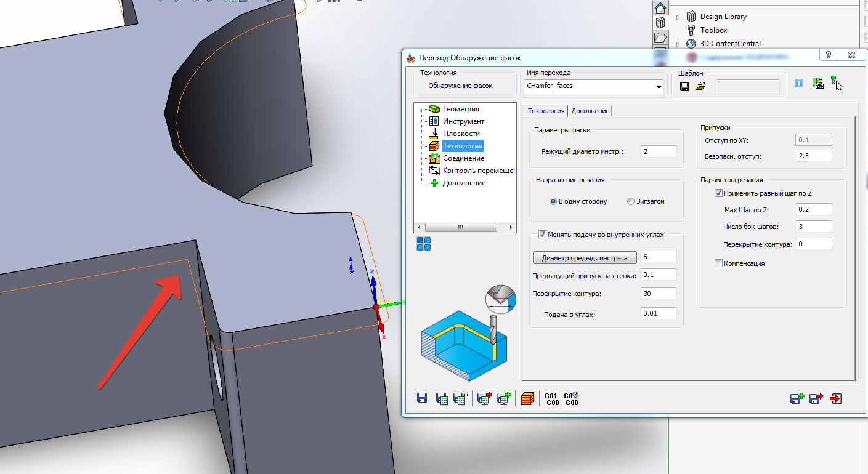Viewport: 868px width, 474px height.
Task: Click the third save-calculate icon with dots
Action: 460,398
